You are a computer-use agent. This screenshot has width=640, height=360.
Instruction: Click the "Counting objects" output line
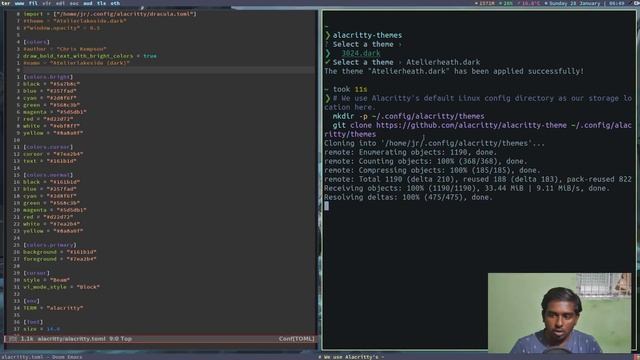coord(426,161)
